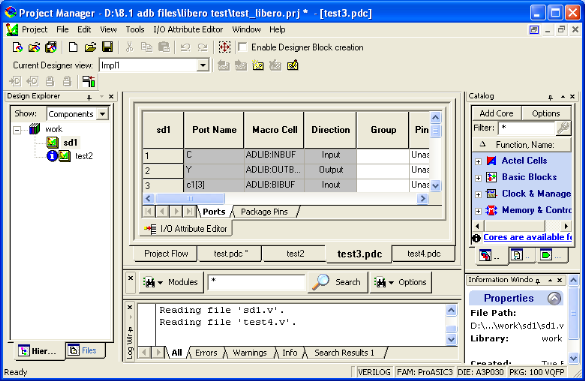Click the Direction column header
The height and width of the screenshot is (381, 585).
[x=331, y=130]
